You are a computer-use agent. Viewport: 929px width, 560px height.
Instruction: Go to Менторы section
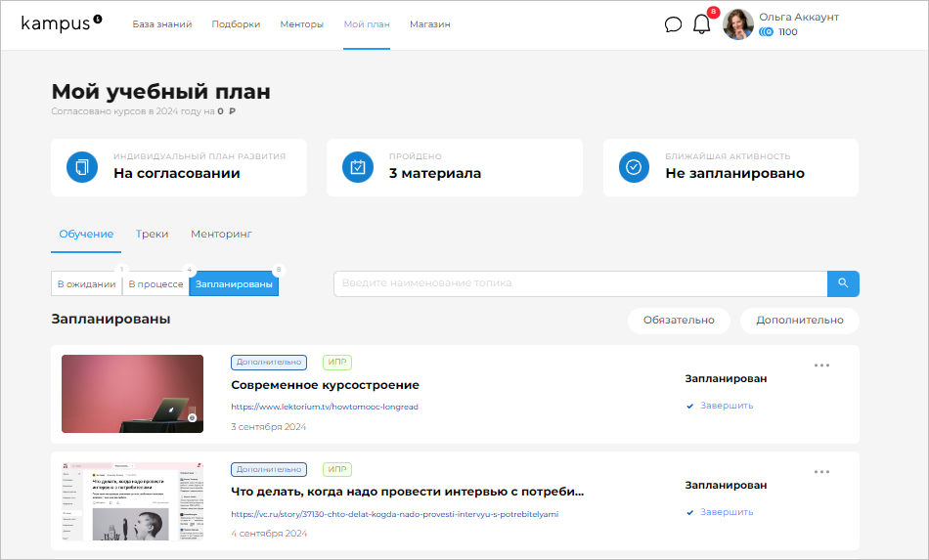point(301,24)
